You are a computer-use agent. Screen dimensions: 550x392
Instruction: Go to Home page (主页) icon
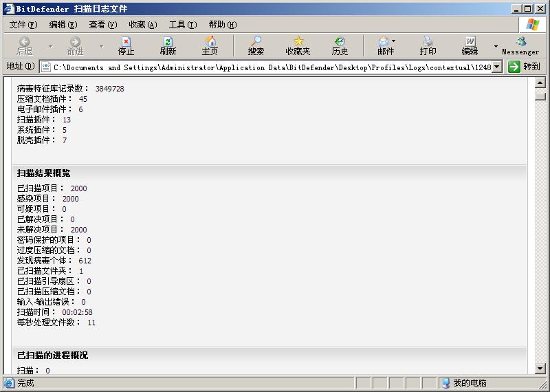(x=210, y=41)
